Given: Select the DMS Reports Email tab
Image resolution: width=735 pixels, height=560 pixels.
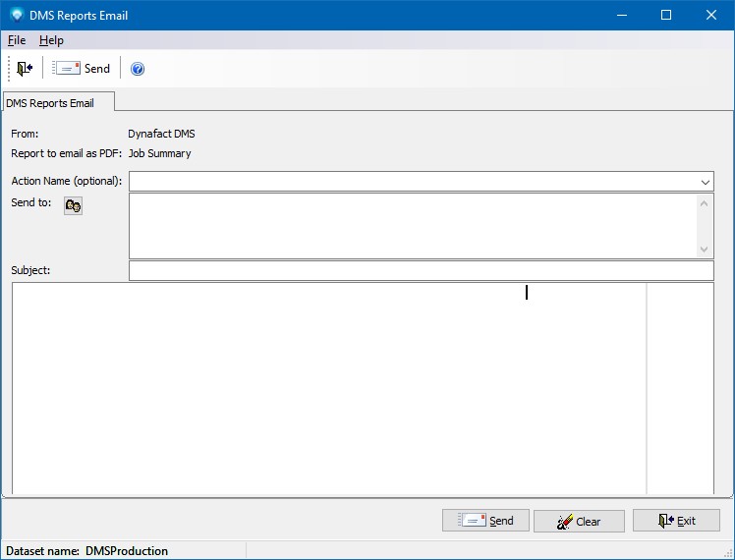Looking at the screenshot, I should (x=57, y=102).
